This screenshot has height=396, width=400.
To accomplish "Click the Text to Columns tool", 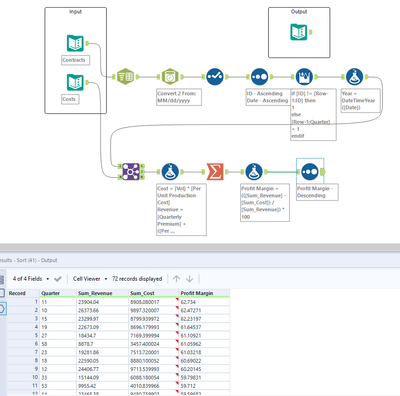I will click(125, 77).
